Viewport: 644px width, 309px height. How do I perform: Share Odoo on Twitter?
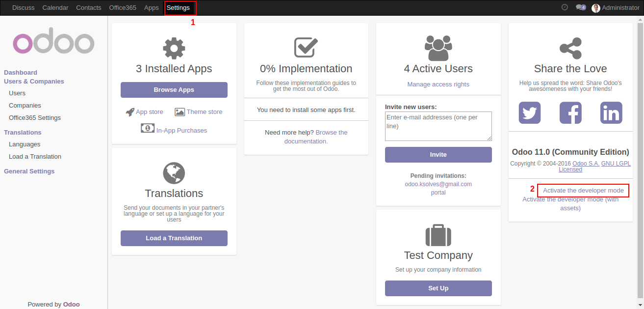click(x=530, y=113)
